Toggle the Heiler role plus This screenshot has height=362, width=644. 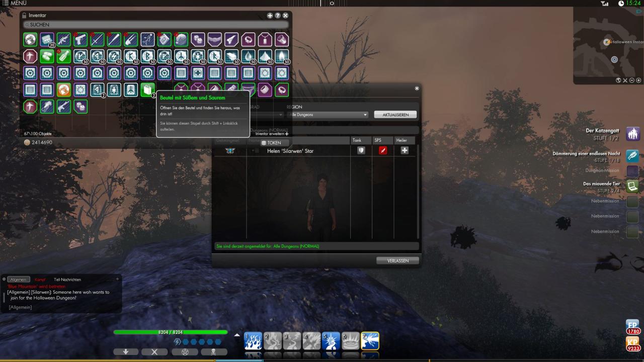405,150
